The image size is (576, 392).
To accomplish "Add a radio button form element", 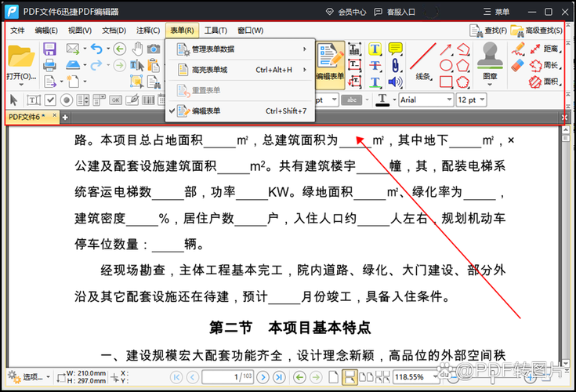I will (67, 100).
